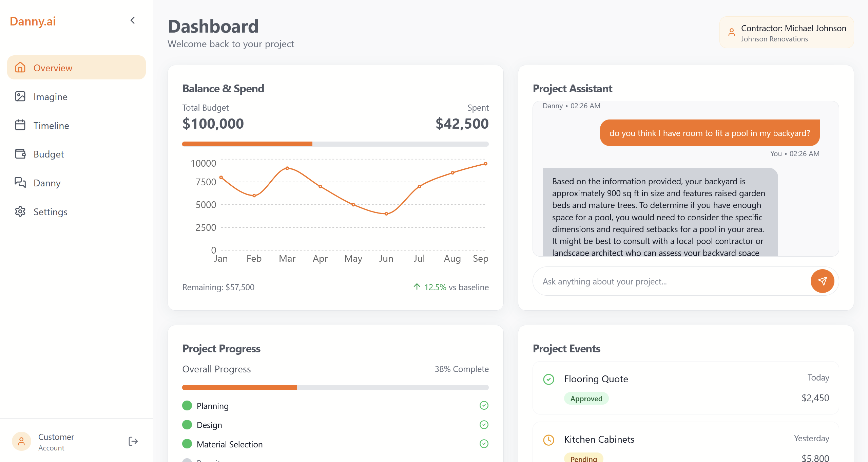Screen dimensions: 868x462
Task: Click the Total Budget spend progress bar
Action: [335, 144]
